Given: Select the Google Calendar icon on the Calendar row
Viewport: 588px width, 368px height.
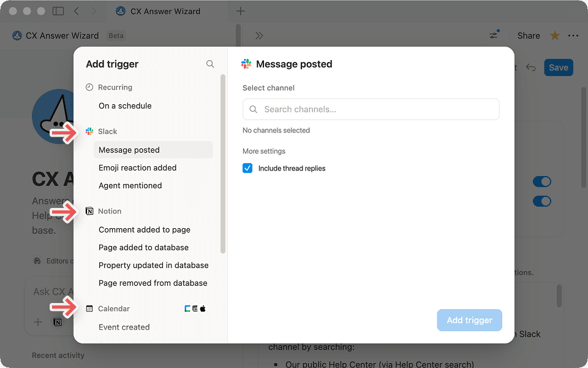Looking at the screenshot, I should tap(187, 309).
